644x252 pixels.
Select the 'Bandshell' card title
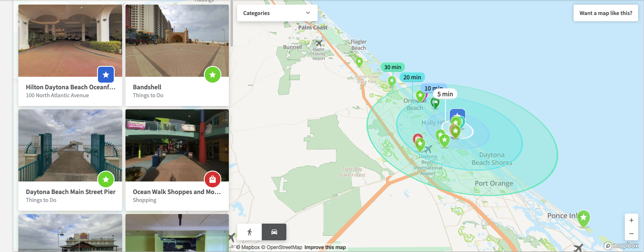pos(147,87)
